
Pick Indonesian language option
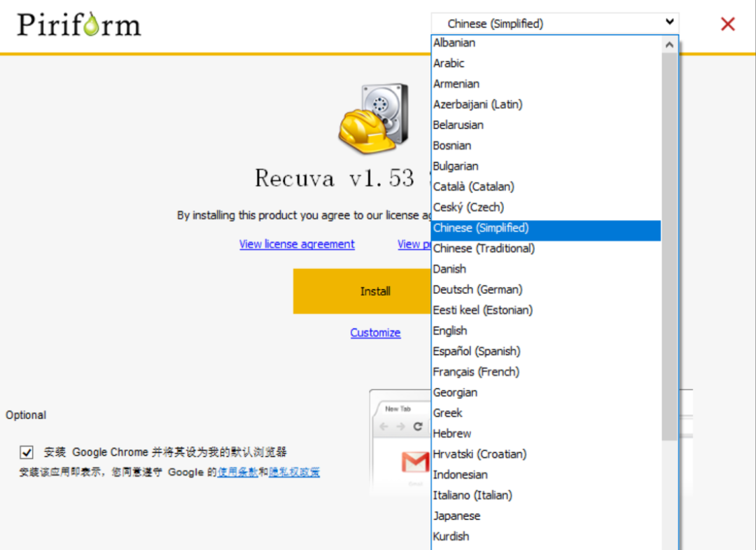[x=546, y=475]
